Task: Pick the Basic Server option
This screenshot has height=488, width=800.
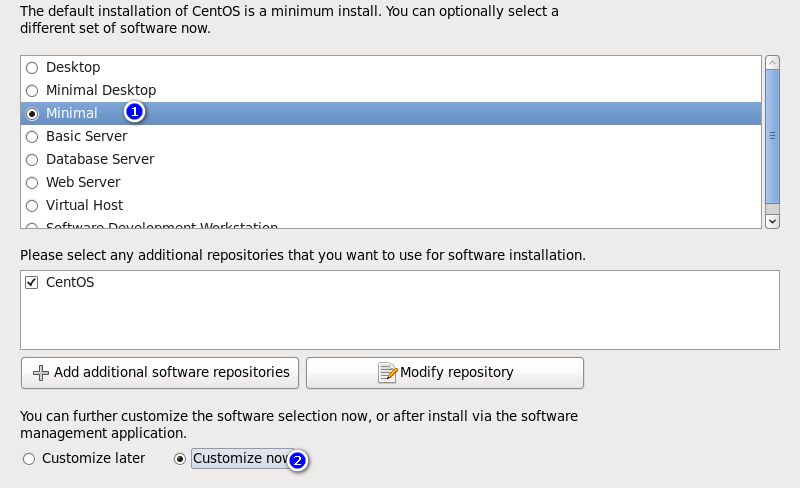Action: [32, 137]
